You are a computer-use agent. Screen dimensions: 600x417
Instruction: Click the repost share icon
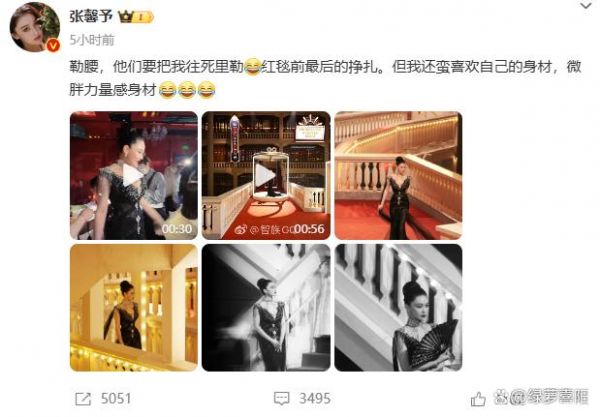(83, 399)
